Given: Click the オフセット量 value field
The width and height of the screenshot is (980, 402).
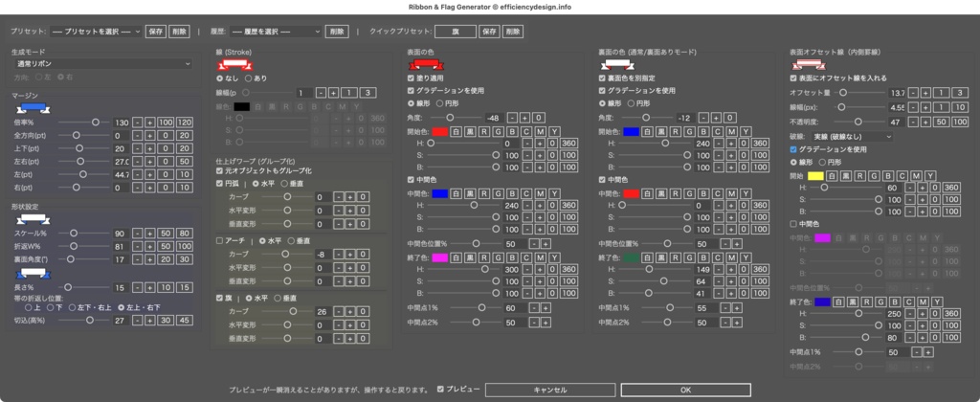Looking at the screenshot, I should (x=898, y=93).
